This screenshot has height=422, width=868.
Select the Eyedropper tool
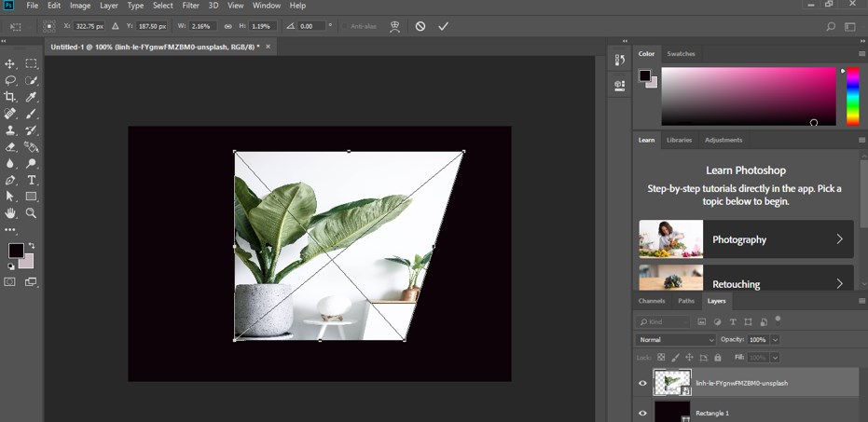31,97
